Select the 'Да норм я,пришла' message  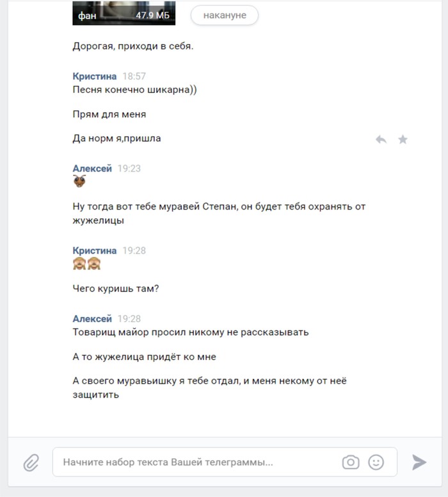point(116,138)
